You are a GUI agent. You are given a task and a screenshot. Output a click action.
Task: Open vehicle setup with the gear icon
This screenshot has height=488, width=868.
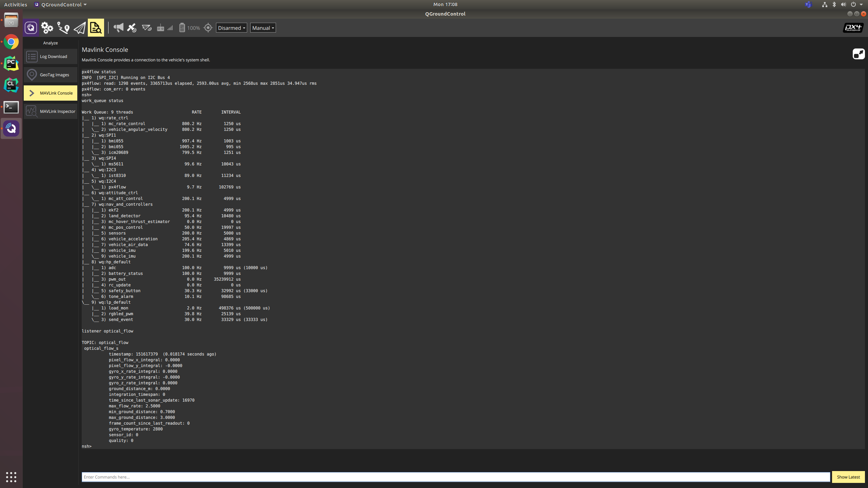[47, 28]
